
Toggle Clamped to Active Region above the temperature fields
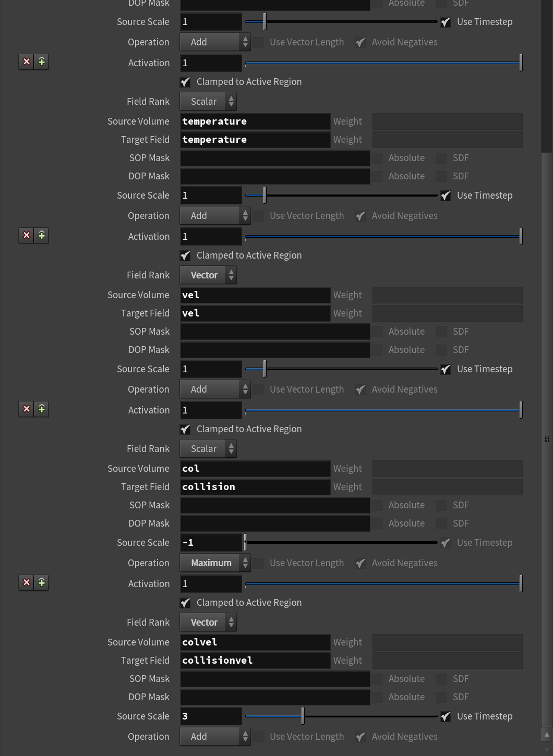[x=185, y=82]
